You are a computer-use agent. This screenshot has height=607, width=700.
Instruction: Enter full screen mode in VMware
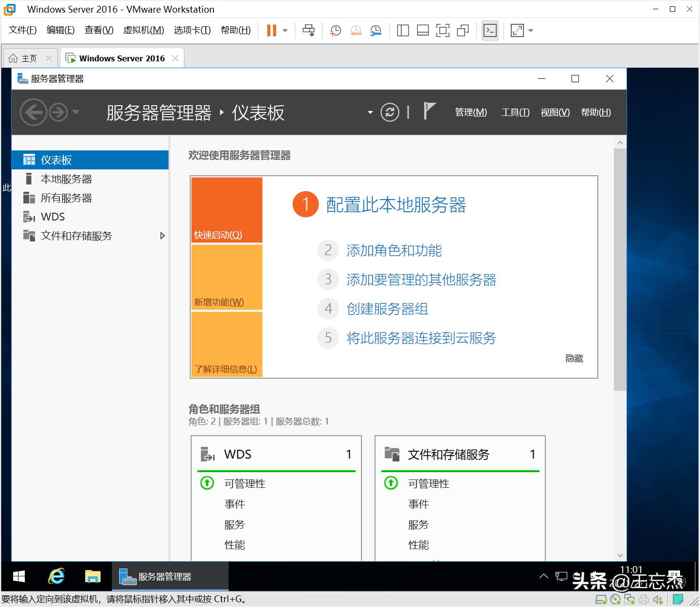tap(443, 30)
